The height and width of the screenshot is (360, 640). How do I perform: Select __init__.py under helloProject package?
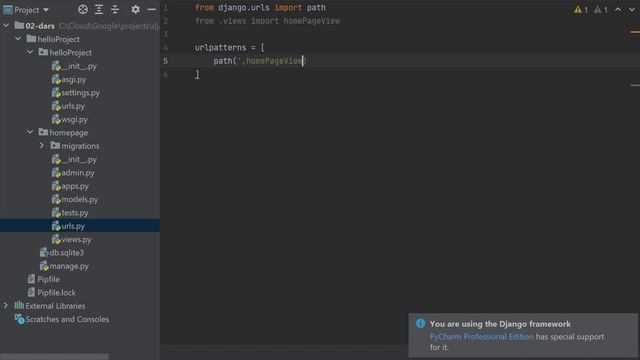[x=74, y=66]
